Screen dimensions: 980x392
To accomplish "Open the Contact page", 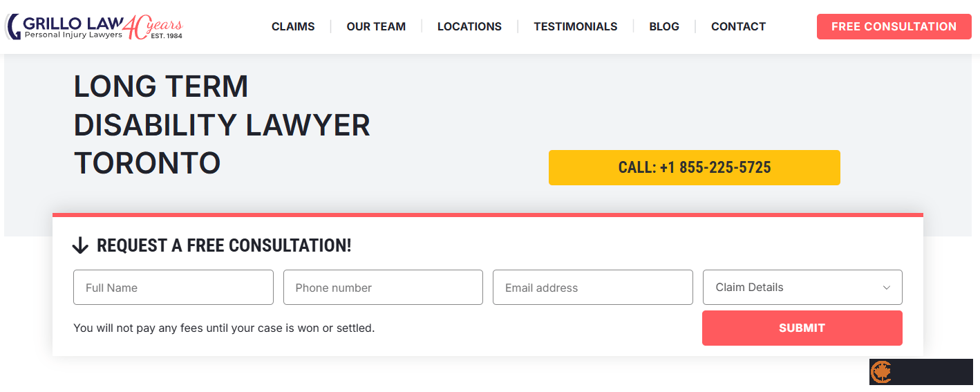I will [738, 26].
